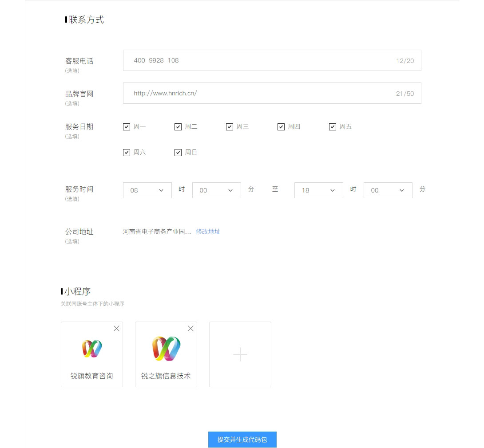Open the start minute dropdown showing 00
This screenshot has width=484, height=448.
[x=216, y=190]
